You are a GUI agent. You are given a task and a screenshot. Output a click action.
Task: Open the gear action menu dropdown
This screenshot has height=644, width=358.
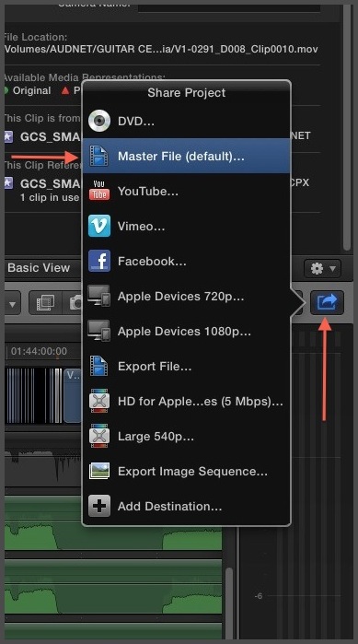pos(322,269)
